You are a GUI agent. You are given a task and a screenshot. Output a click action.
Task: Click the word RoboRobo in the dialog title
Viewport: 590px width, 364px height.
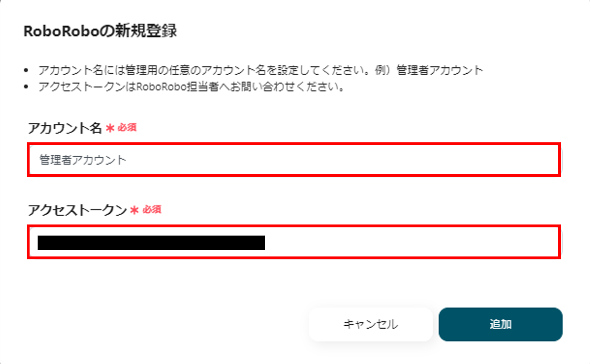pos(61,31)
